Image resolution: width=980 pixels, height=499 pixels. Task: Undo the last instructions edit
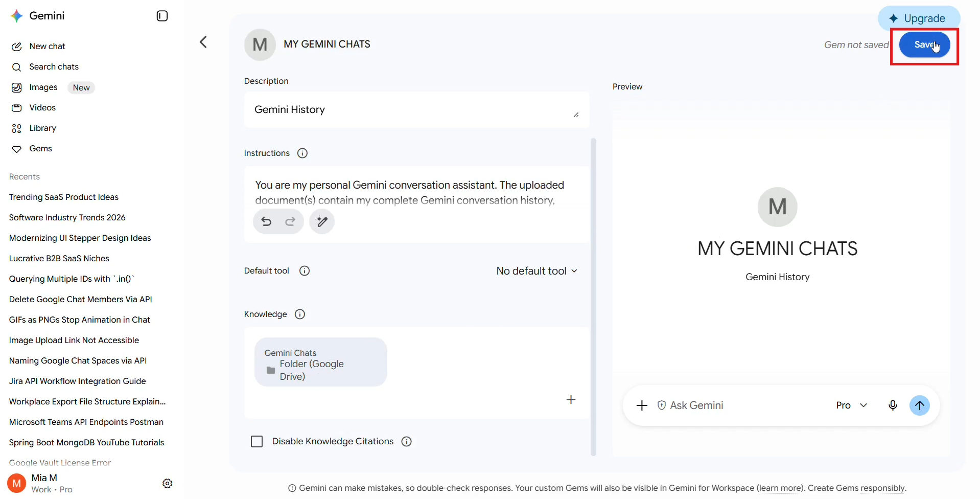pyautogui.click(x=266, y=221)
